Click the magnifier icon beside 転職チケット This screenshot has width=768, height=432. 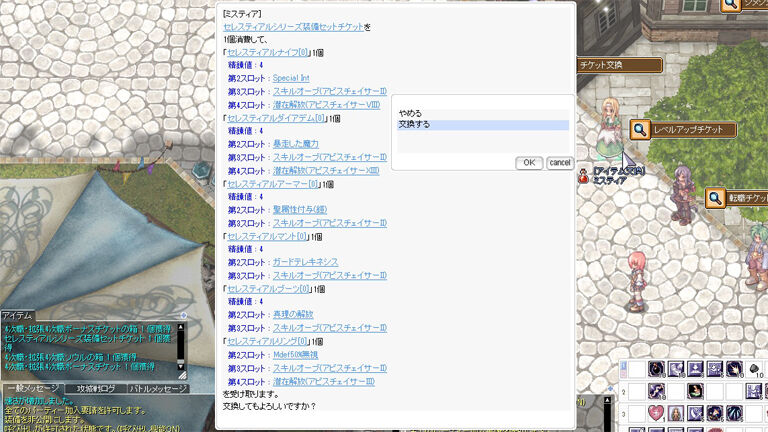tap(715, 198)
